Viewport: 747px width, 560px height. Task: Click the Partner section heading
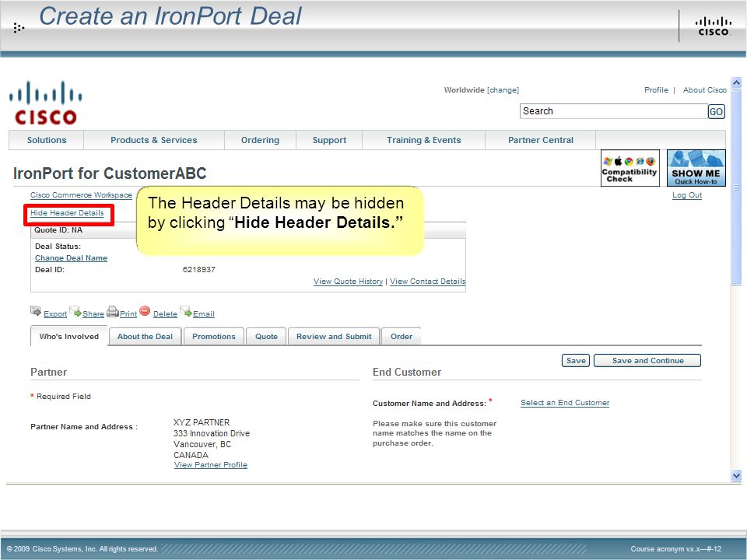coord(48,372)
